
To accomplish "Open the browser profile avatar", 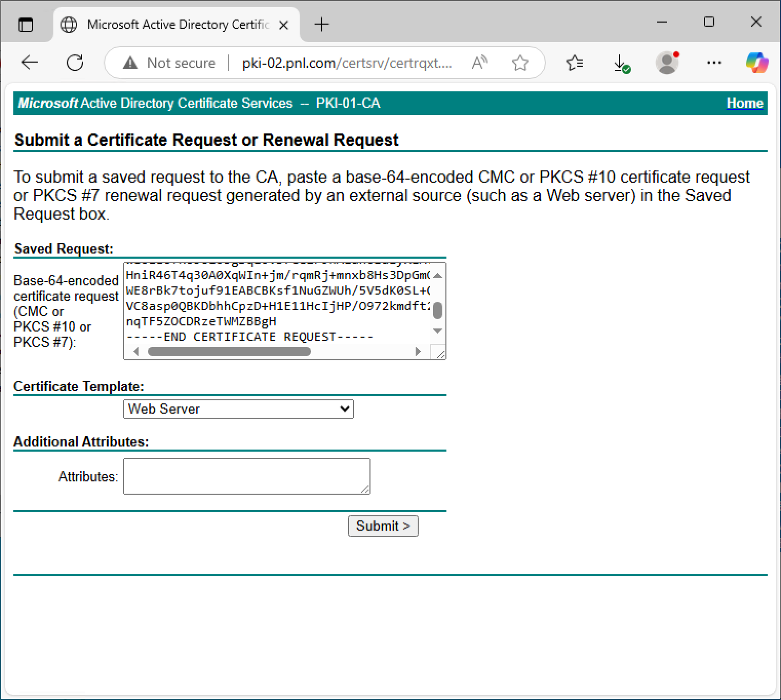I will 668,63.
